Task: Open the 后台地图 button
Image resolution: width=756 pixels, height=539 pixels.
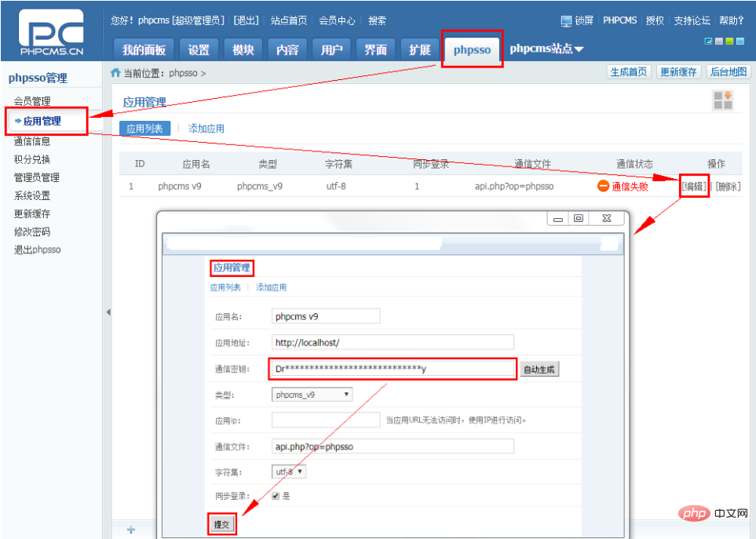Action: coord(729,71)
